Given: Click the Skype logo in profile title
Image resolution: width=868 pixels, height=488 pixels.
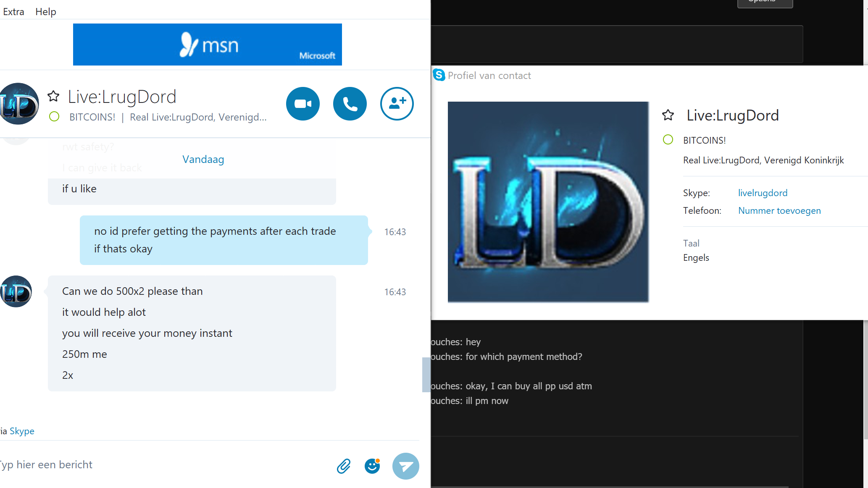Looking at the screenshot, I should coord(439,75).
